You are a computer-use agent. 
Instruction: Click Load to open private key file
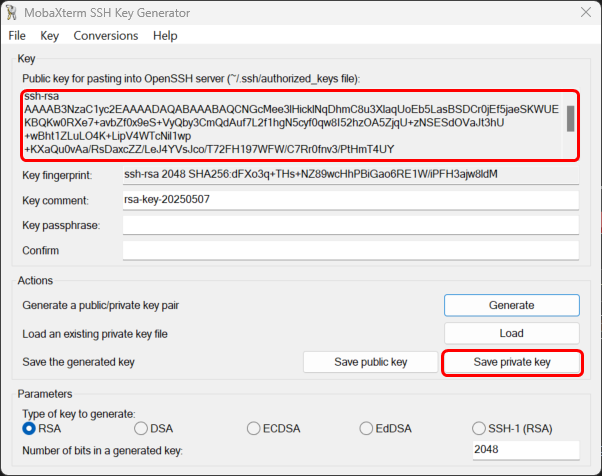tap(511, 333)
